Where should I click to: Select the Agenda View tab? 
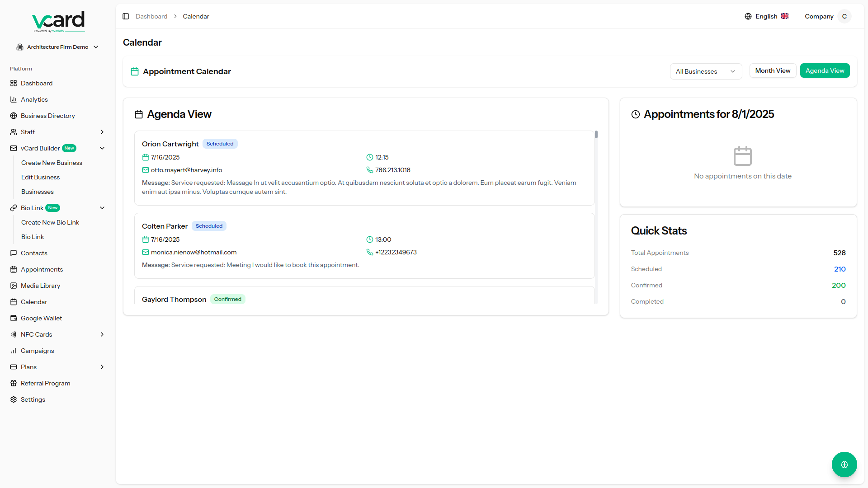[825, 70]
